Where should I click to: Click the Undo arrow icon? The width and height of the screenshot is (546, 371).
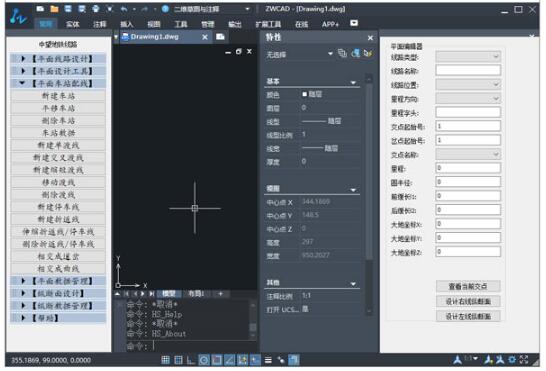[124, 9]
